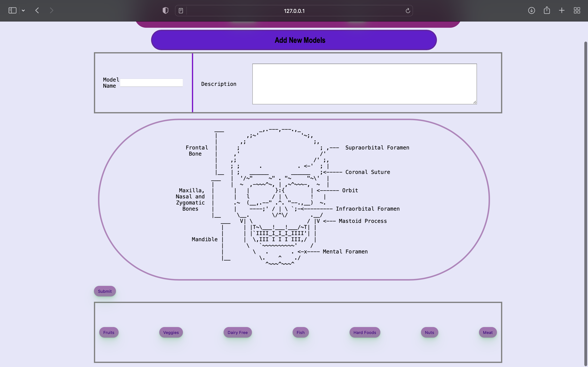Open the Share menu
The image size is (588, 367).
point(547,10)
